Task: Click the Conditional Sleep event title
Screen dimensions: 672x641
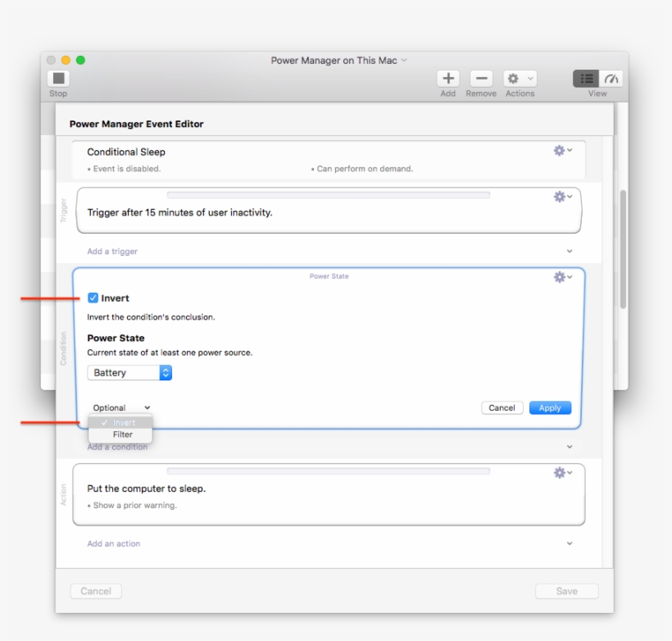Action: 126,152
